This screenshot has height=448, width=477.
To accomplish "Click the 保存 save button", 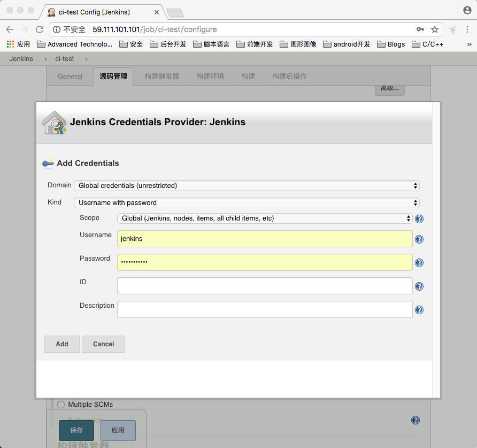I will [x=76, y=430].
